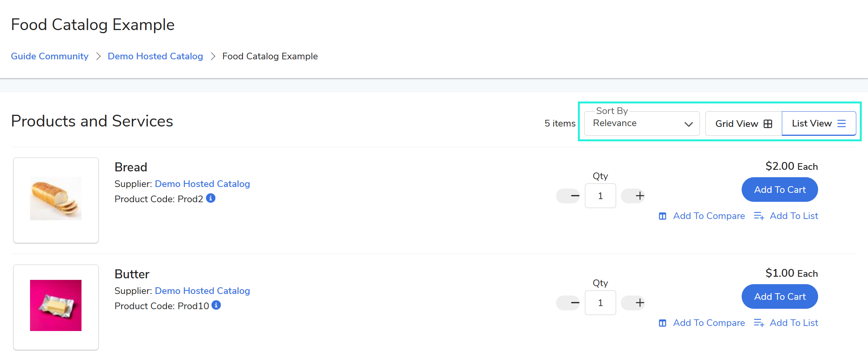Open Demo Hosted Catalog breadcrumb link
This screenshot has height=356, width=868.
[155, 56]
